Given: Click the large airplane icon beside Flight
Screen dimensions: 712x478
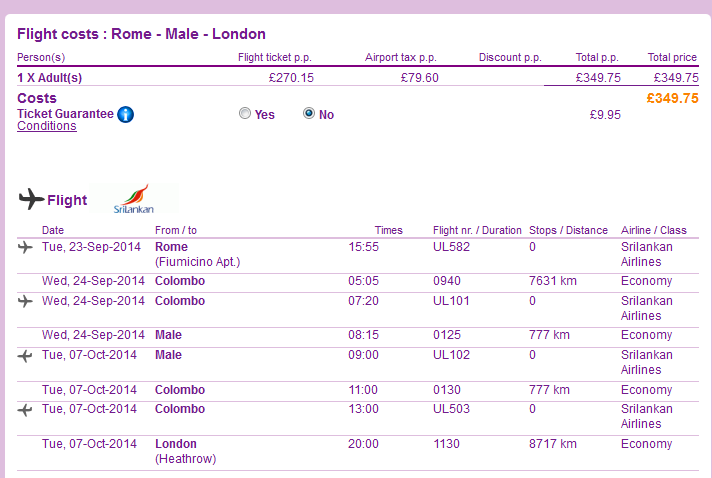Looking at the screenshot, I should [x=31, y=199].
